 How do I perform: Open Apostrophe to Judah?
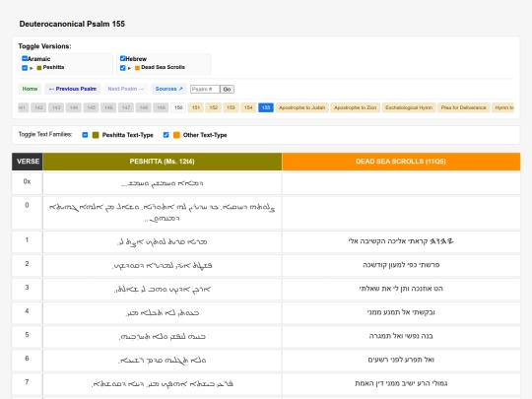(302, 107)
